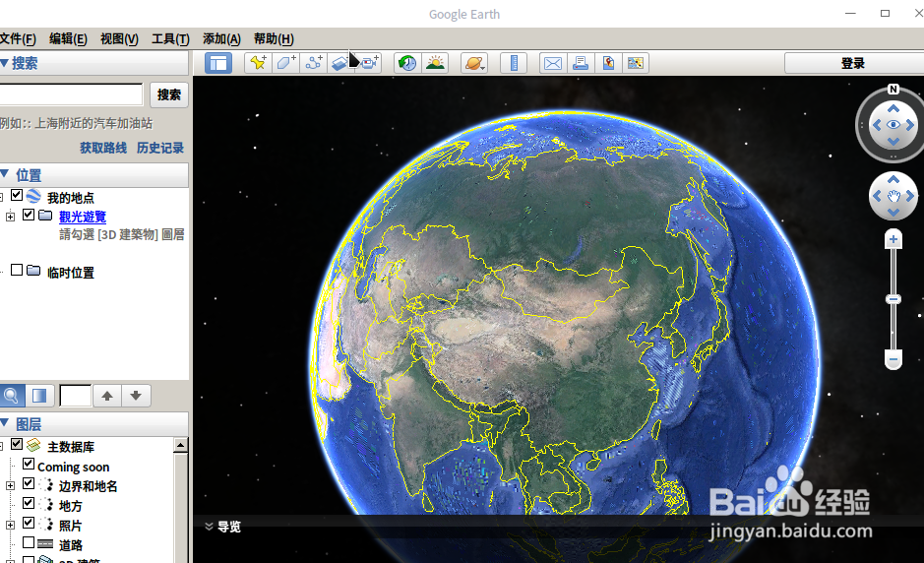Click the zoom slider handle
924x563 pixels.
(x=893, y=299)
